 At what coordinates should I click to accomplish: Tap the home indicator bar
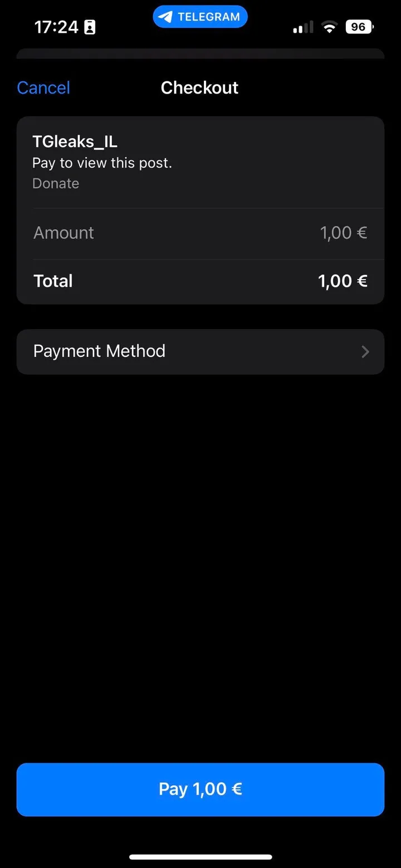200,857
